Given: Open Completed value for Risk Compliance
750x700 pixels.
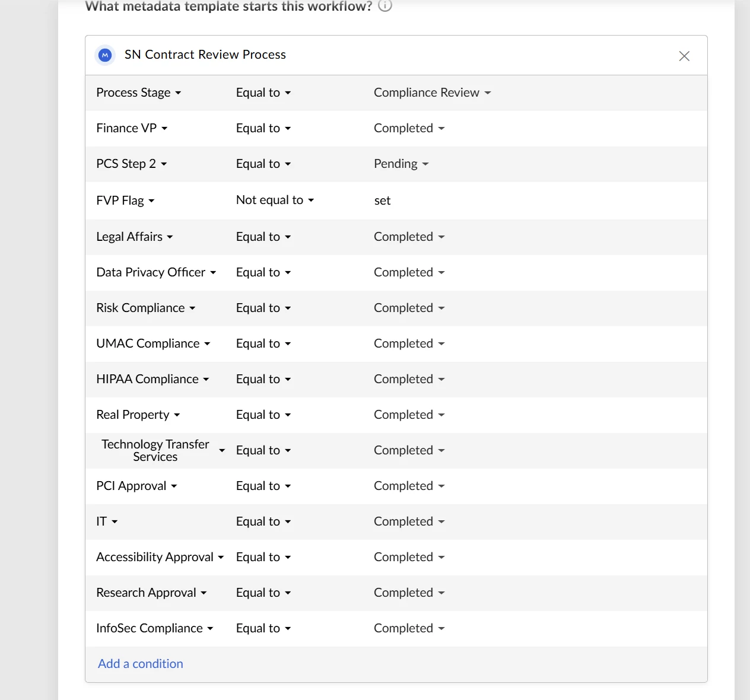Looking at the screenshot, I should (x=409, y=308).
